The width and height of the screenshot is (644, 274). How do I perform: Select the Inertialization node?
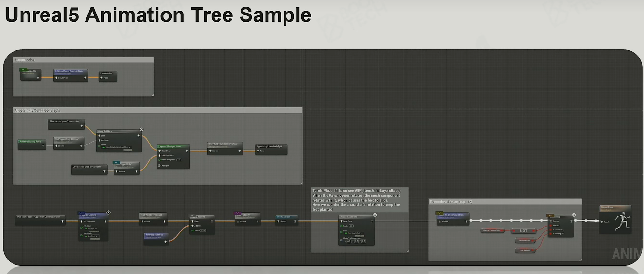[286, 220]
